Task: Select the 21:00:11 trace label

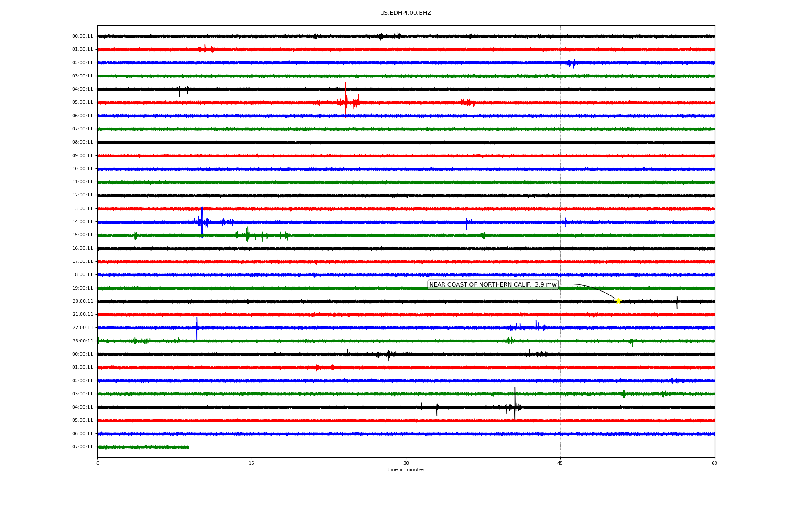Action: tap(82, 315)
